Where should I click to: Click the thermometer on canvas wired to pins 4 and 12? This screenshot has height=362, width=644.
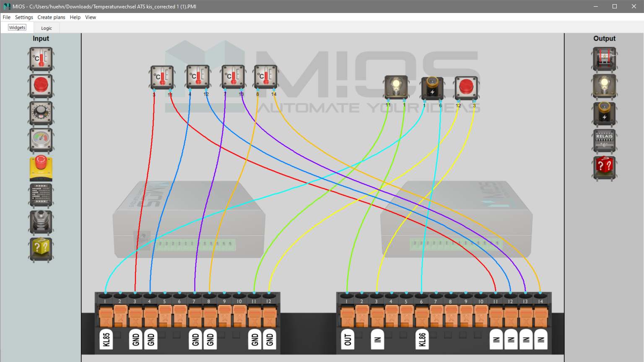pos(198,77)
